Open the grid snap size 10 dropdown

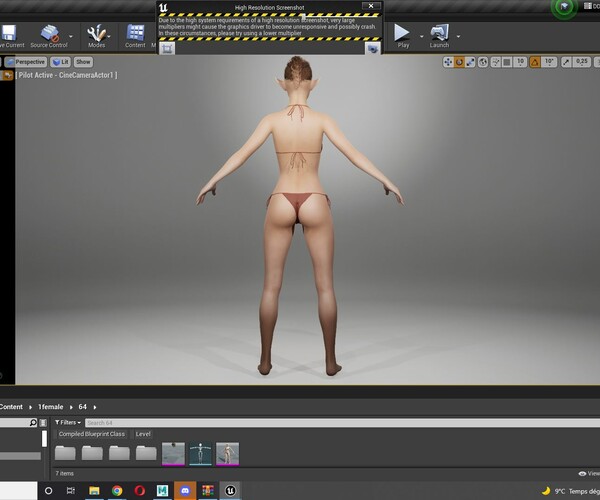point(520,62)
